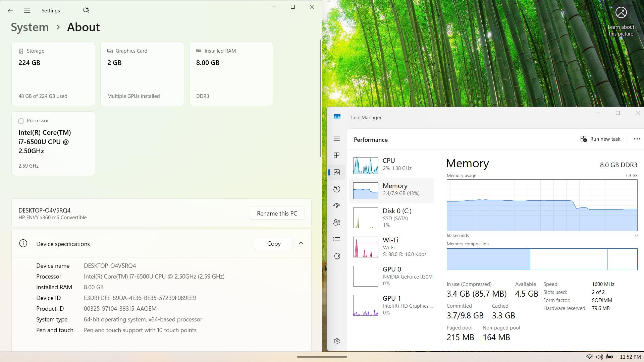Open the Processor card
The image size is (644, 362).
(53, 143)
